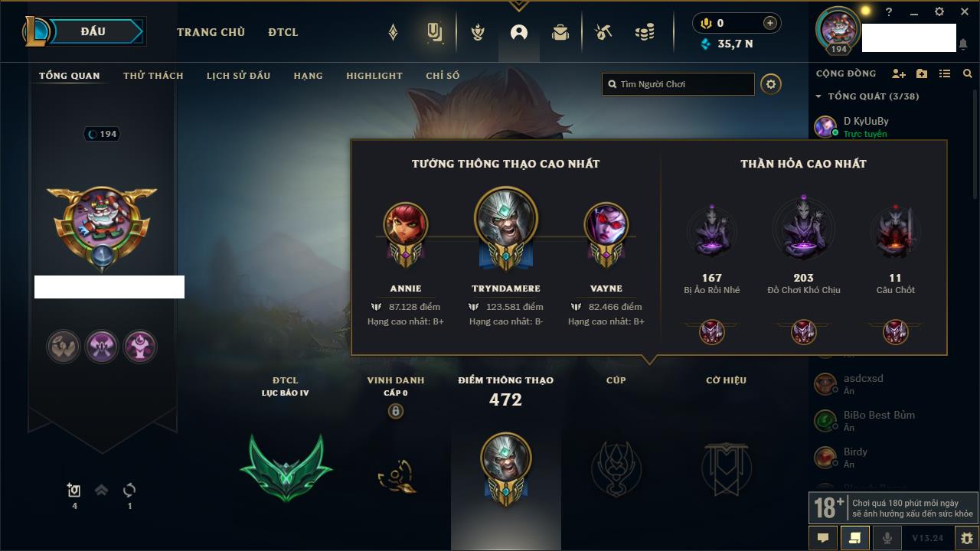Switch to the LỊCH SỬ ĐẤU tab
This screenshot has width=980, height=551.
pyautogui.click(x=238, y=76)
